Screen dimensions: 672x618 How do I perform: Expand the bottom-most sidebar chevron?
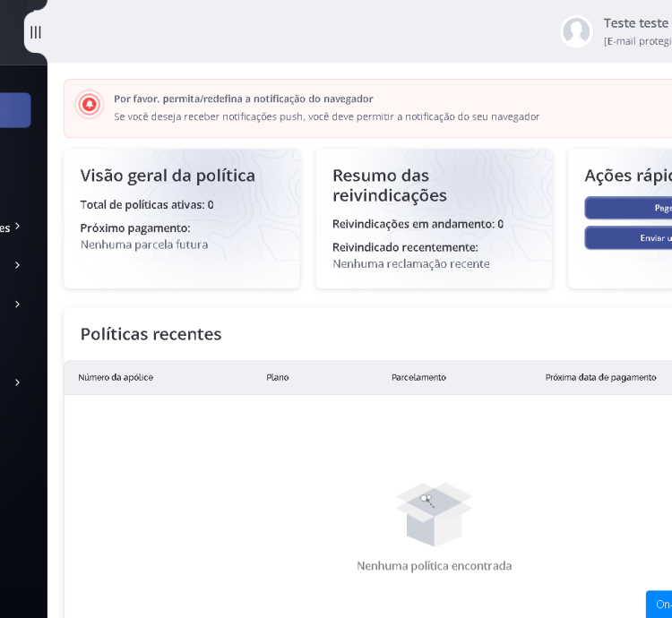point(17,382)
